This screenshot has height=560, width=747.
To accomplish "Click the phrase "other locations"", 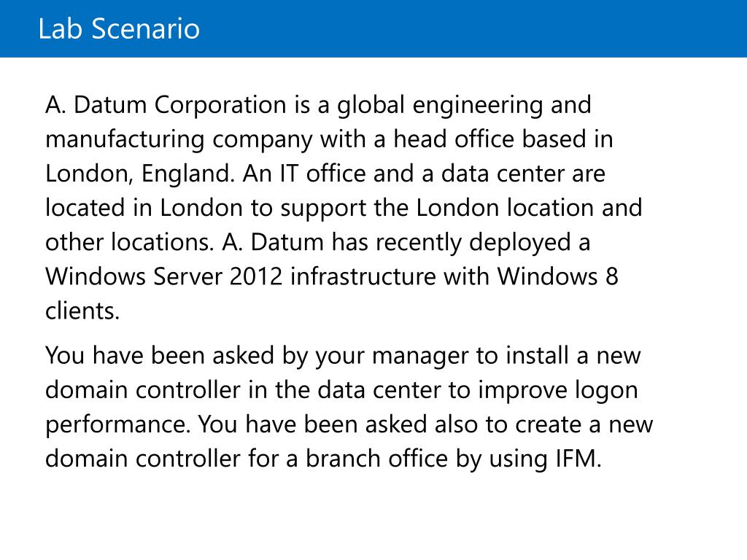I will pyautogui.click(x=128, y=243).
